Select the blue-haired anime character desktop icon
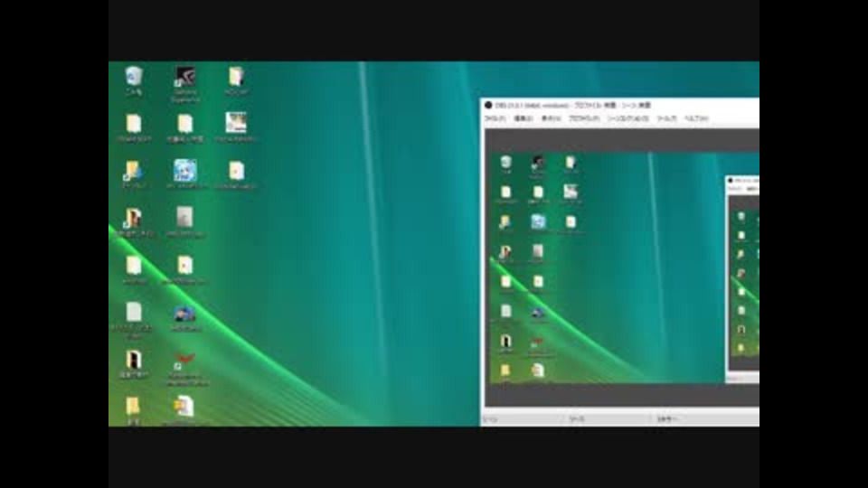Viewport: 868px width, 488px height. pos(184,174)
